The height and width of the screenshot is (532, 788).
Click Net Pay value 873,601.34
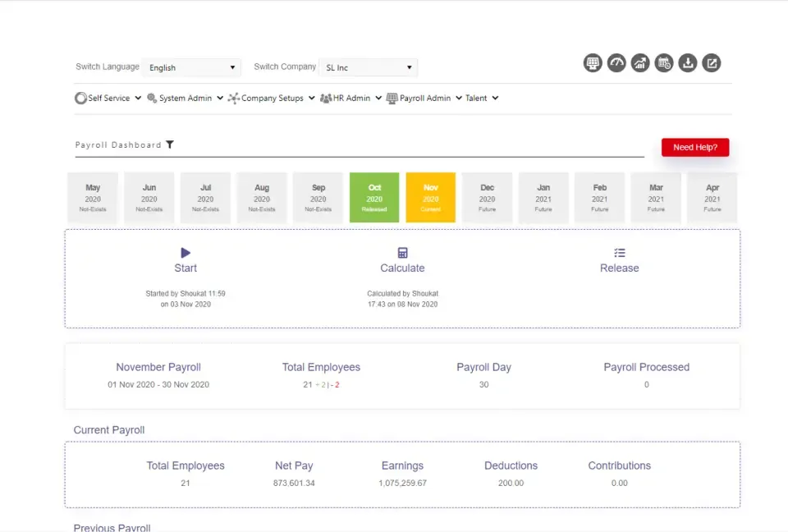(294, 484)
